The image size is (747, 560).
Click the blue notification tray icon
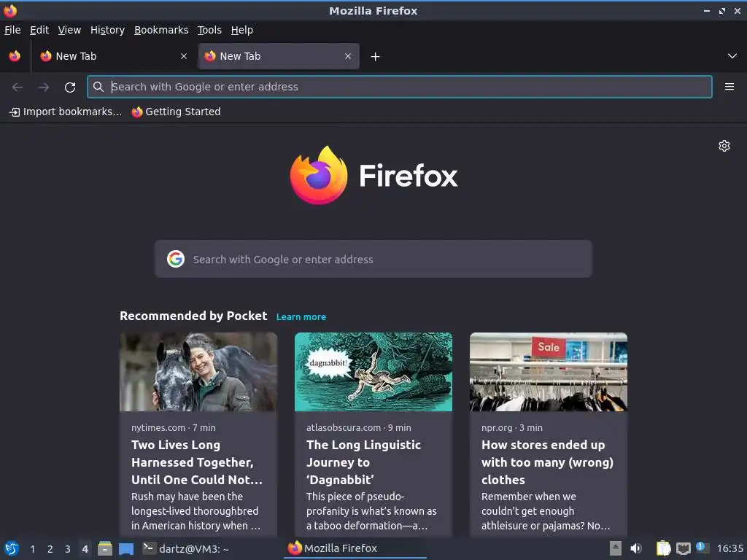click(x=701, y=547)
